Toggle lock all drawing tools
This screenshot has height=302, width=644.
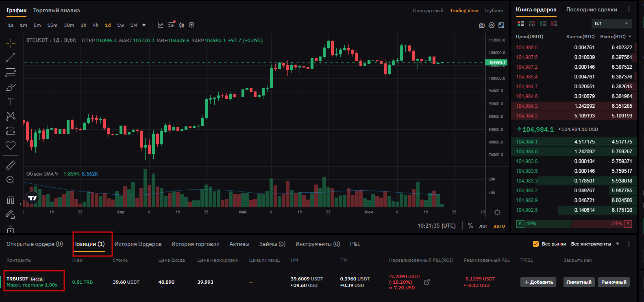11,229
